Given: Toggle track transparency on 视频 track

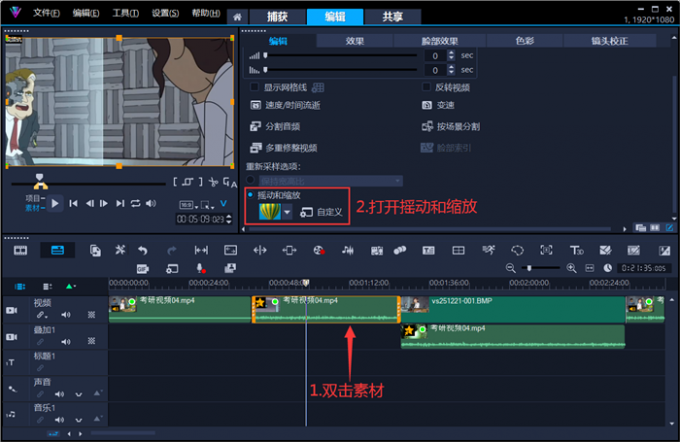Looking at the screenshot, I should pos(92,315).
